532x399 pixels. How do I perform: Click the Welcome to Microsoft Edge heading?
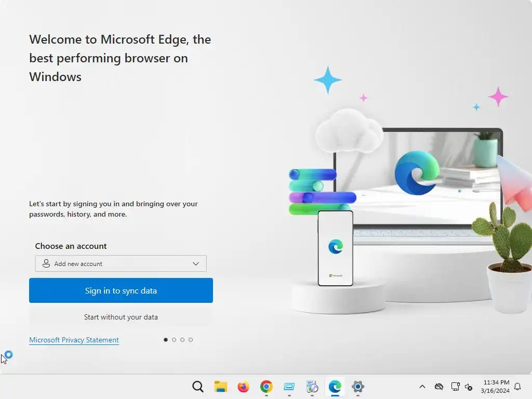[120, 58]
